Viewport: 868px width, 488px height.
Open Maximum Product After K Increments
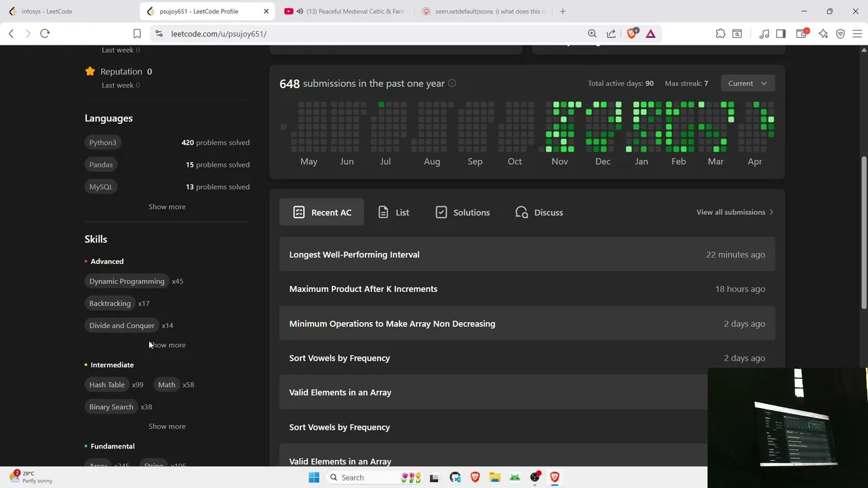pos(527,289)
